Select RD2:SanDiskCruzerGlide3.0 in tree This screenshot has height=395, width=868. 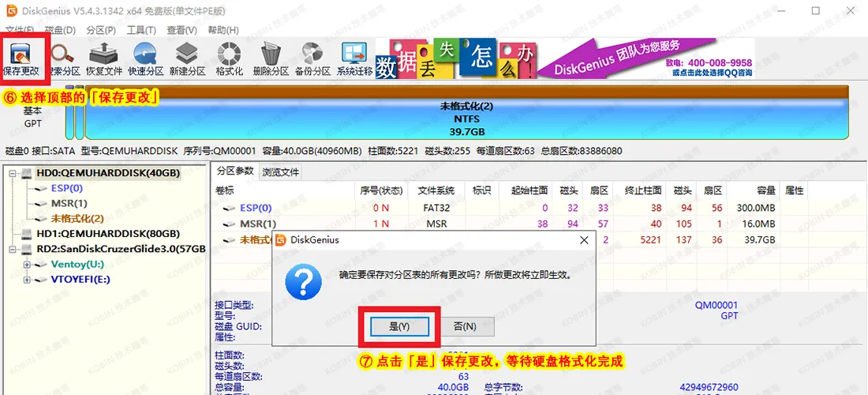coord(122,250)
